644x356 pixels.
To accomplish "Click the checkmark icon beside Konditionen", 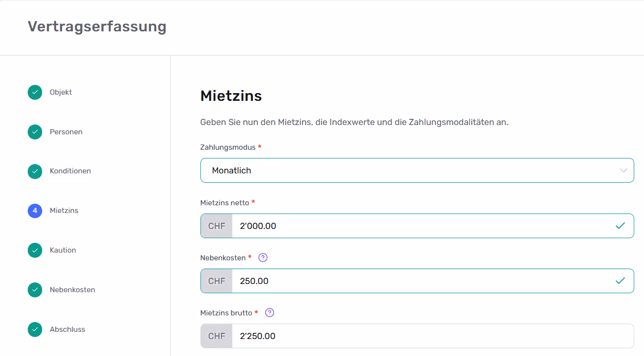I will coord(35,171).
